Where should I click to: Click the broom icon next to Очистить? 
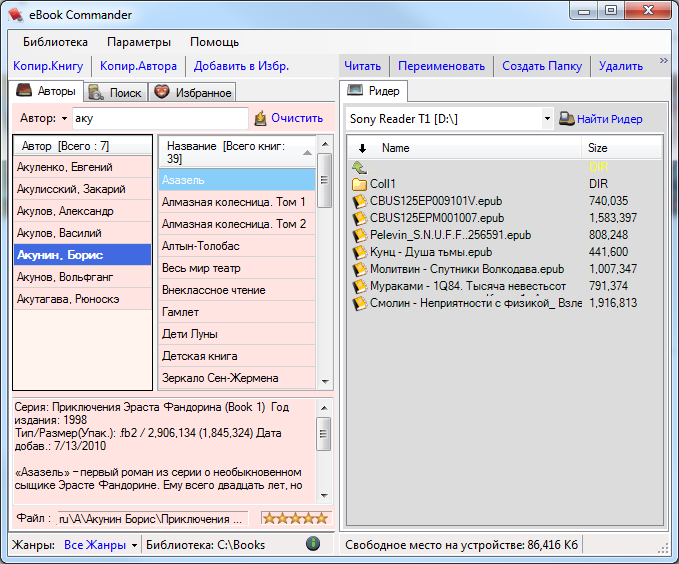[261, 118]
